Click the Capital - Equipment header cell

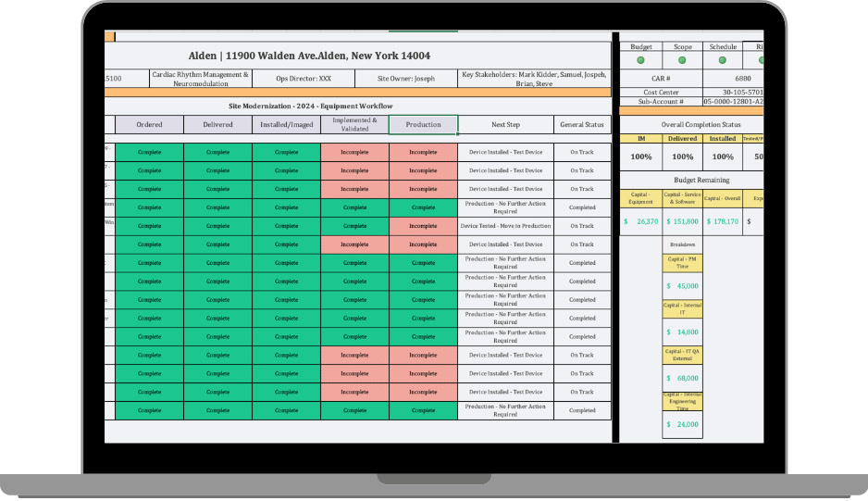tap(641, 198)
